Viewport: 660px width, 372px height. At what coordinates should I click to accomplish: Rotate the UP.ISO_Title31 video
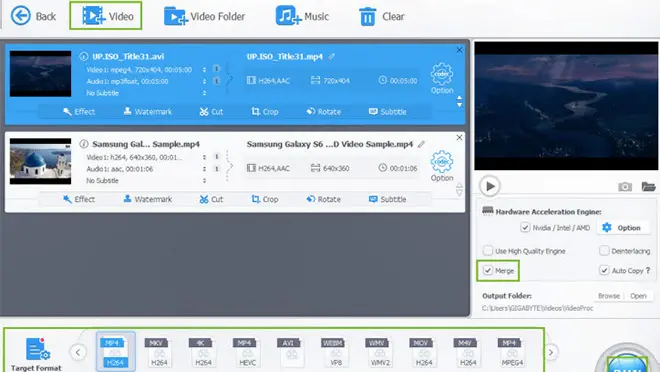(324, 112)
